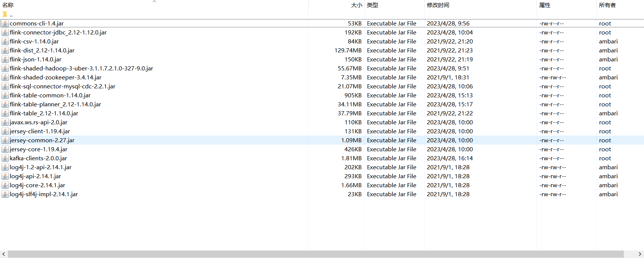This screenshot has width=644, height=258.
Task: Toggle the sort arrow above the name column
Action: click(154, 1)
